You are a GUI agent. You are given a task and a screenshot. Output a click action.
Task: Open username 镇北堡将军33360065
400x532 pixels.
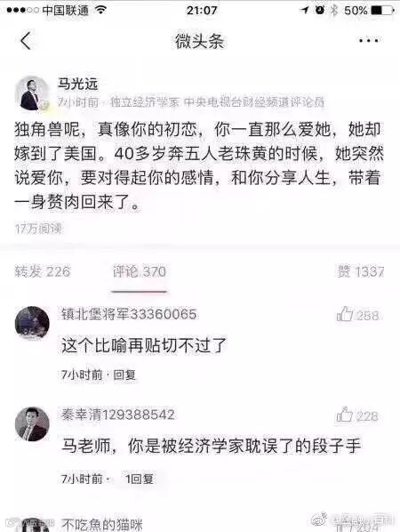tap(129, 314)
